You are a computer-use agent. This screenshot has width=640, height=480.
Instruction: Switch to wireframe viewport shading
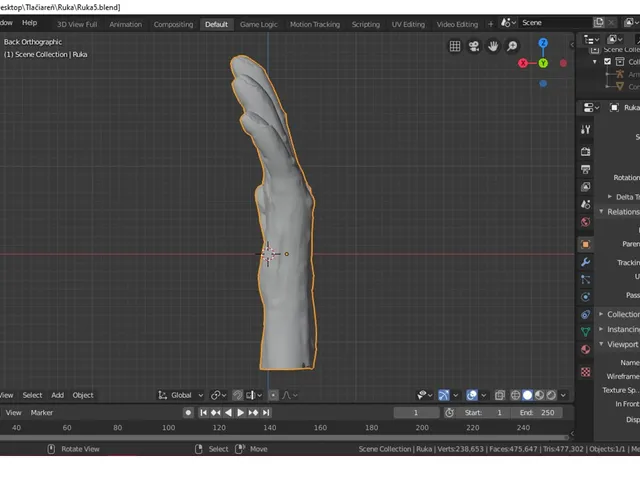pyautogui.click(x=516, y=395)
